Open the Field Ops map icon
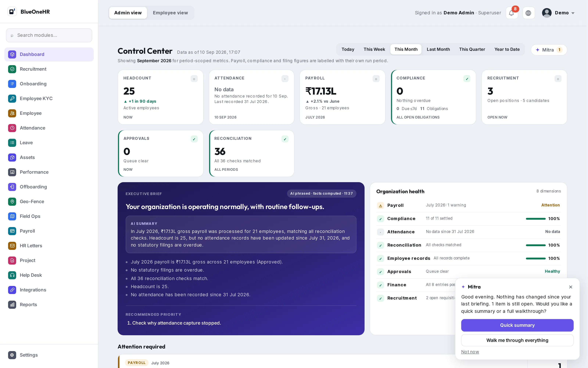Screen dimensions: 588x368 click(x=12, y=216)
